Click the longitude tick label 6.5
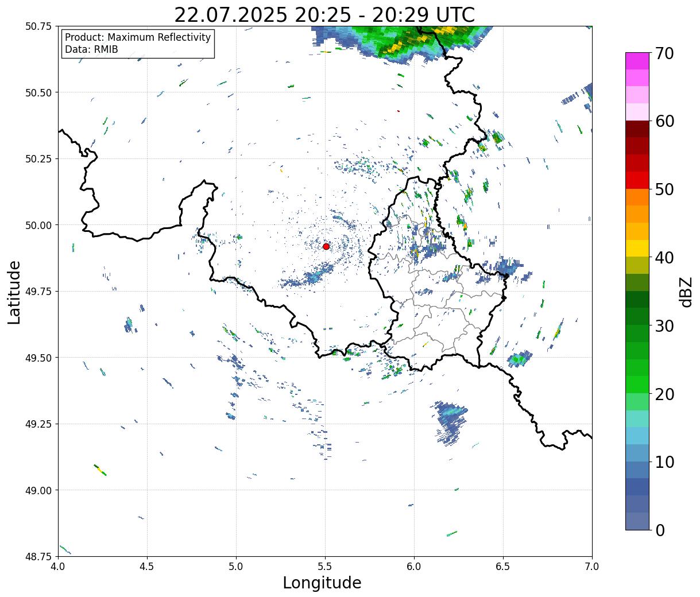Viewport: 700px width, 597px height. tap(503, 567)
